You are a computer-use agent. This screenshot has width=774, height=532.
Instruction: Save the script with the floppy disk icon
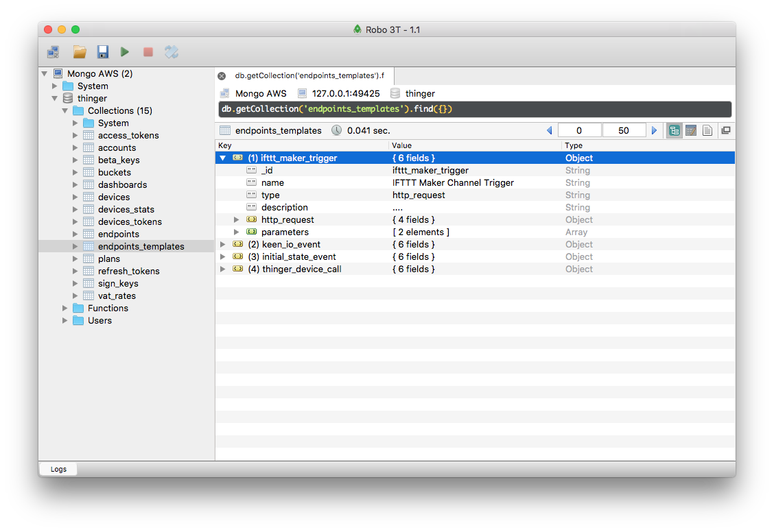(103, 52)
